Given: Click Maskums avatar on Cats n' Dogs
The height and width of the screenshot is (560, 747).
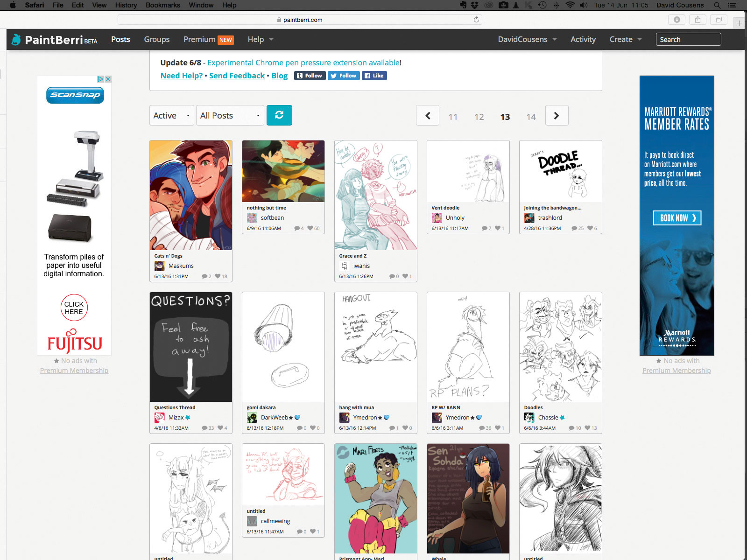Looking at the screenshot, I should click(x=160, y=266).
